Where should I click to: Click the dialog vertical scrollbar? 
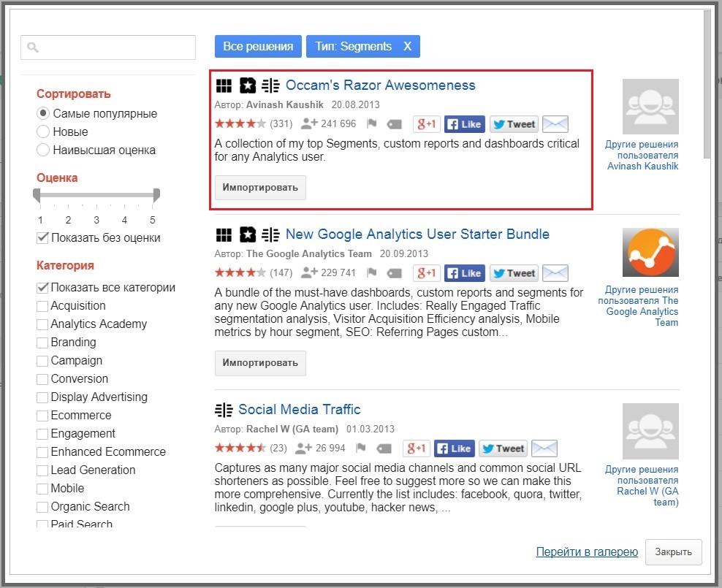coord(707,84)
